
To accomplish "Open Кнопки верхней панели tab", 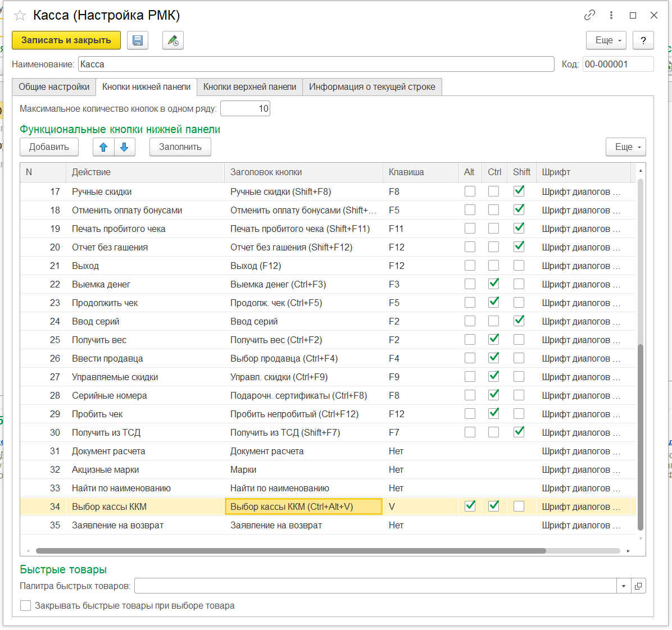I will (249, 87).
